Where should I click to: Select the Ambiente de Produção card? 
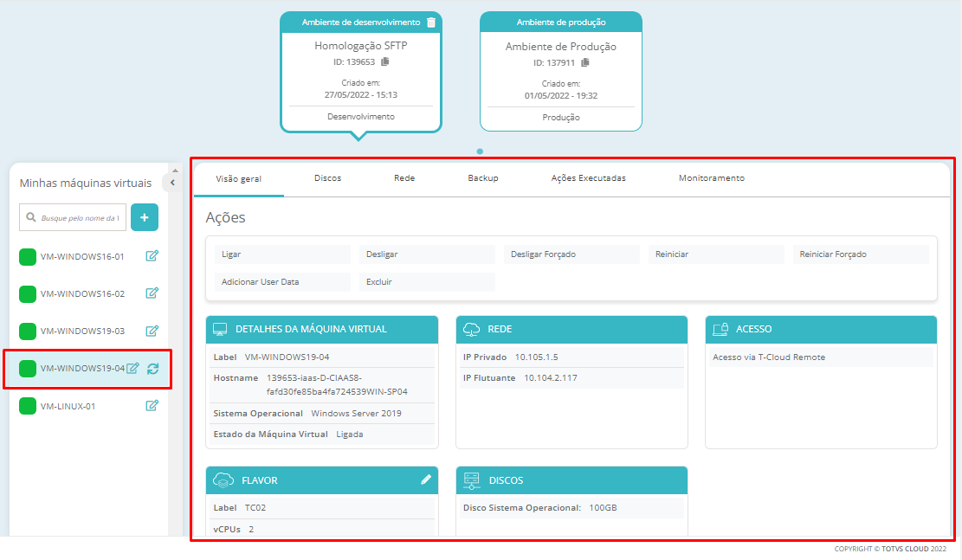pos(561,71)
